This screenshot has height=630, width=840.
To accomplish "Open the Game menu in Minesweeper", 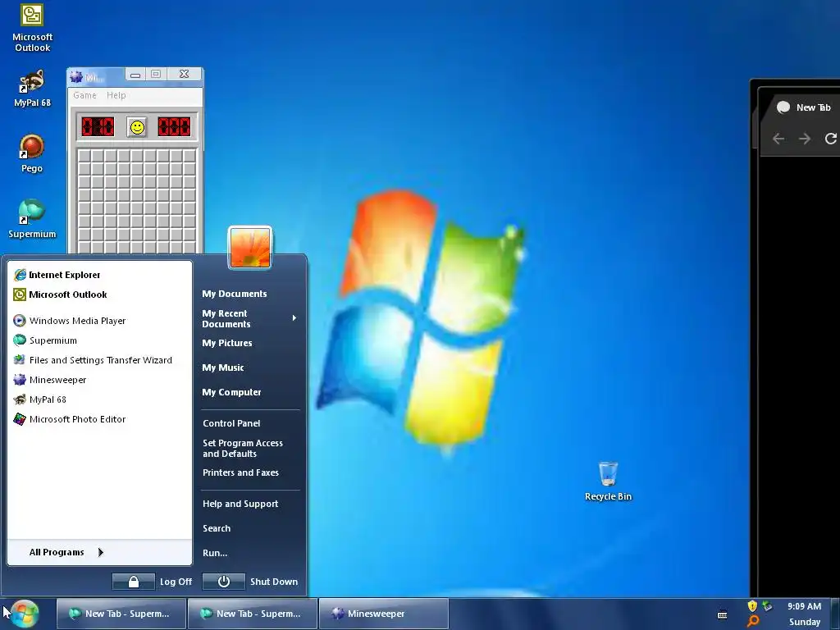I will click(84, 95).
